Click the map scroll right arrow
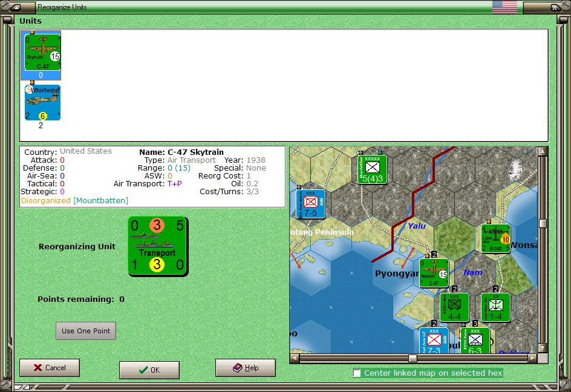571x392 pixels. click(x=532, y=359)
